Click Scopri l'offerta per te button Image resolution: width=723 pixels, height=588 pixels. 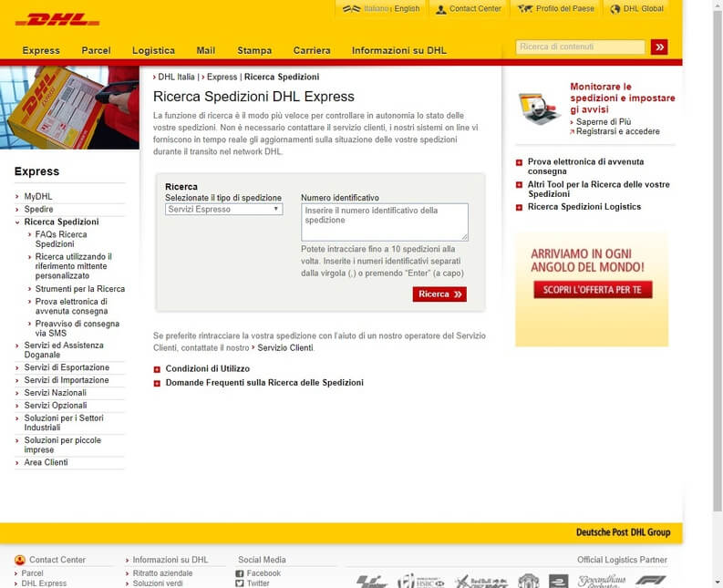[x=593, y=290]
